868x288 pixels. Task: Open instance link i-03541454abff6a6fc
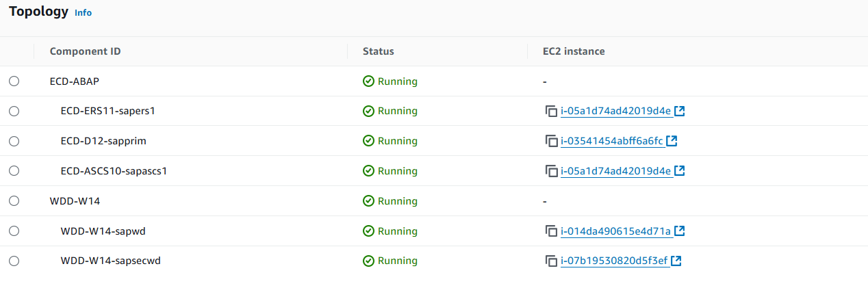pos(612,141)
